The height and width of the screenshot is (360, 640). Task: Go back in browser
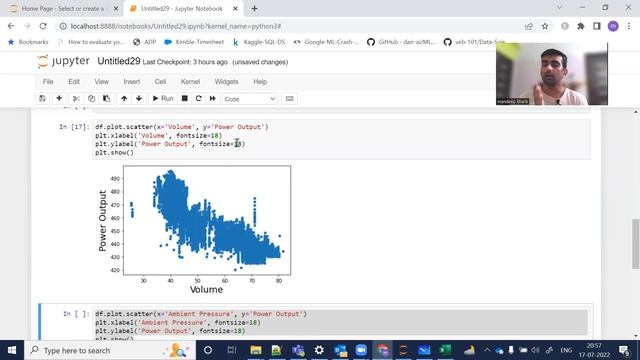point(11,26)
